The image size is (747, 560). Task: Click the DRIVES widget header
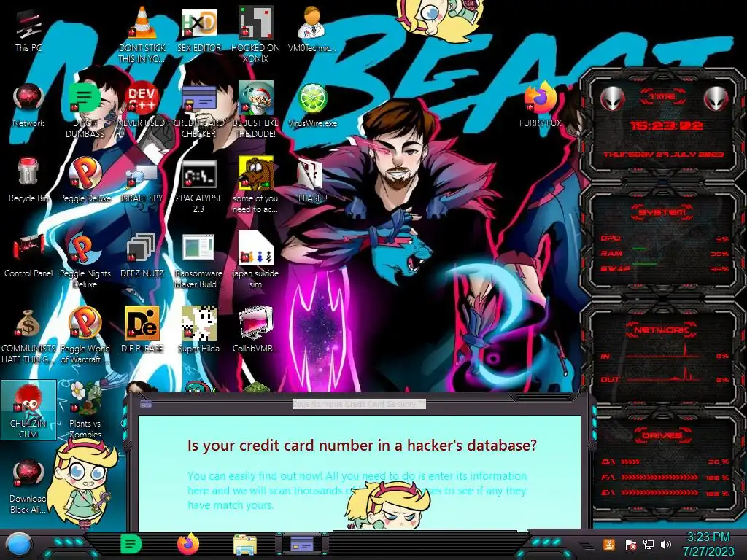tap(662, 435)
